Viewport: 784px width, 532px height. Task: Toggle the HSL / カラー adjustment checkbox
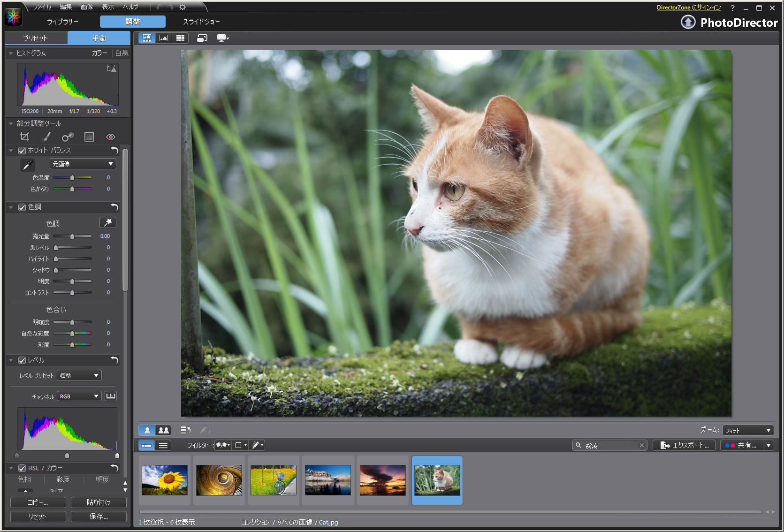(x=22, y=468)
